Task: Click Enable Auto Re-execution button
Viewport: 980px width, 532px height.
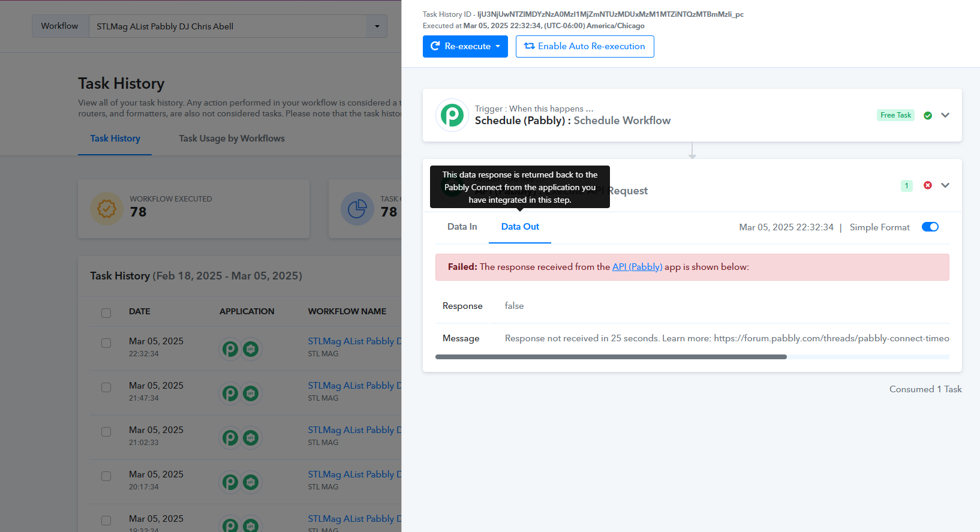Action: (x=585, y=46)
